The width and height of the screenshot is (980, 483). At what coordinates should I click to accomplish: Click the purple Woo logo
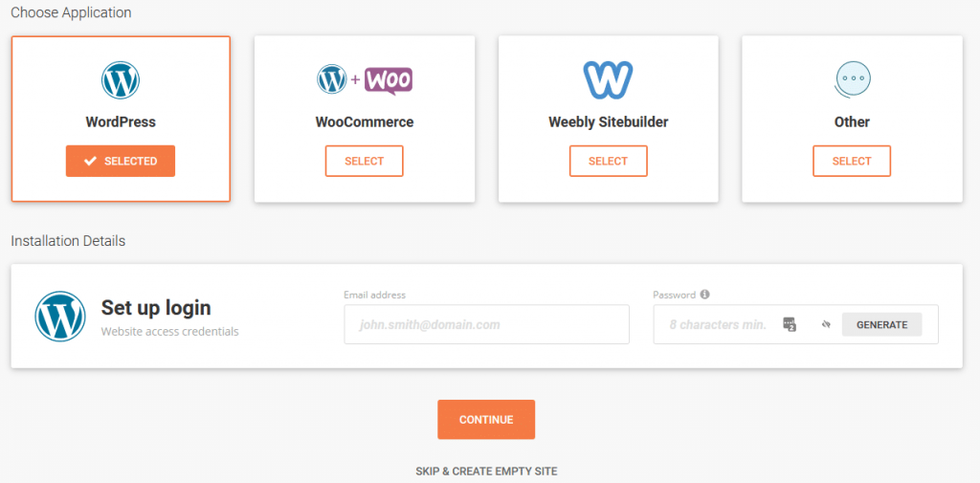(x=389, y=80)
